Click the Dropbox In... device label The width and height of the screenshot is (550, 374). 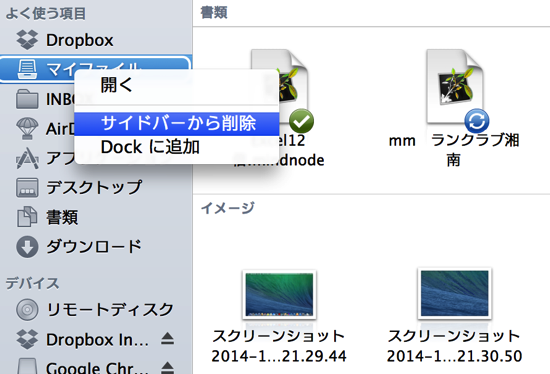97,339
